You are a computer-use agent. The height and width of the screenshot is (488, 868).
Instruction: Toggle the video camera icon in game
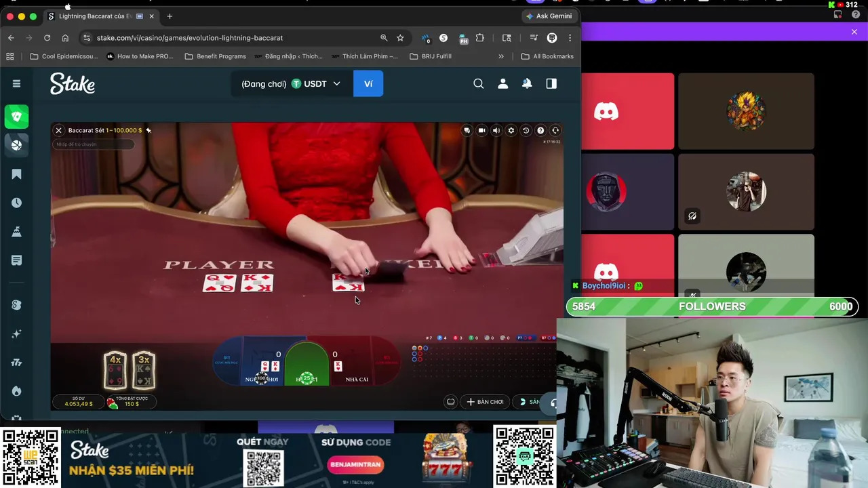[x=481, y=130]
